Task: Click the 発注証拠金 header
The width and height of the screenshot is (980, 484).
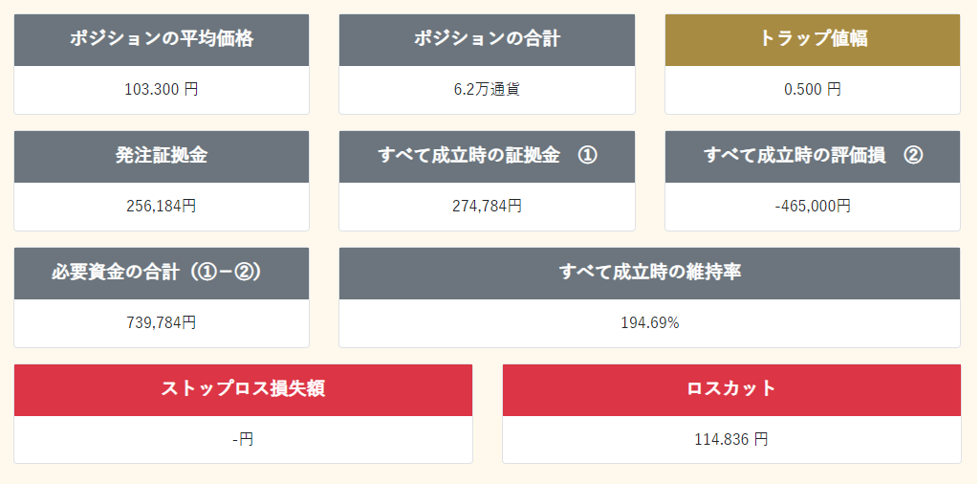Action: point(162,156)
